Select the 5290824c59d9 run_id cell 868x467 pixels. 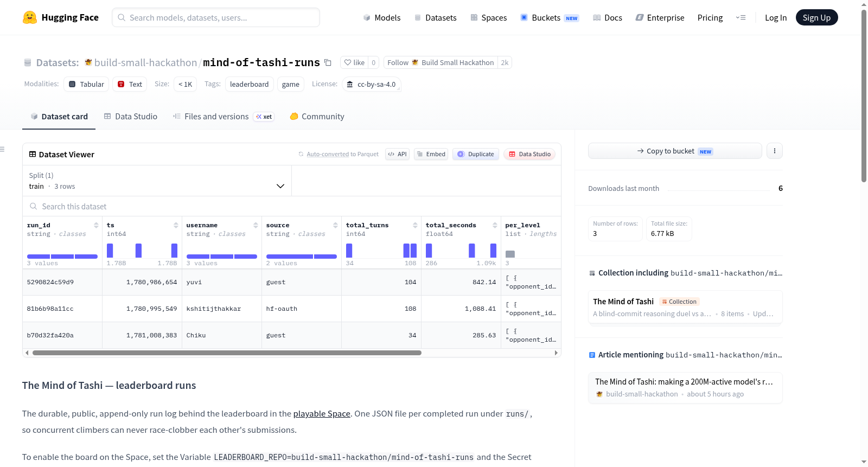[x=62, y=282]
